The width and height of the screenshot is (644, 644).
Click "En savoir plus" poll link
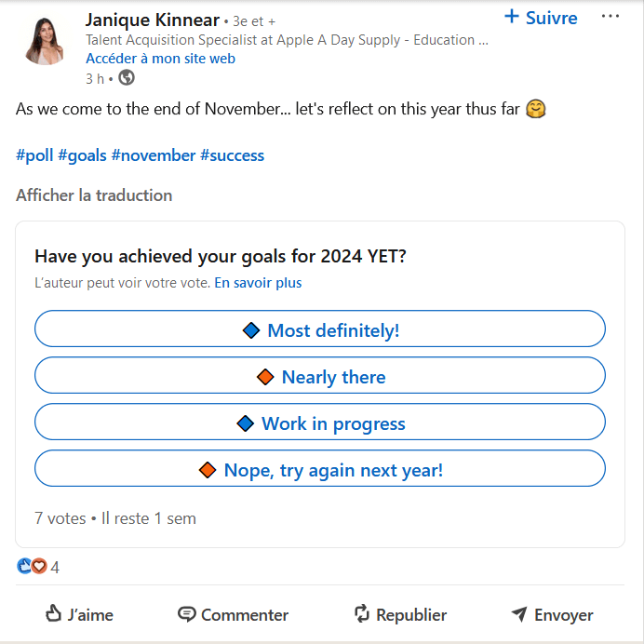coord(258,283)
